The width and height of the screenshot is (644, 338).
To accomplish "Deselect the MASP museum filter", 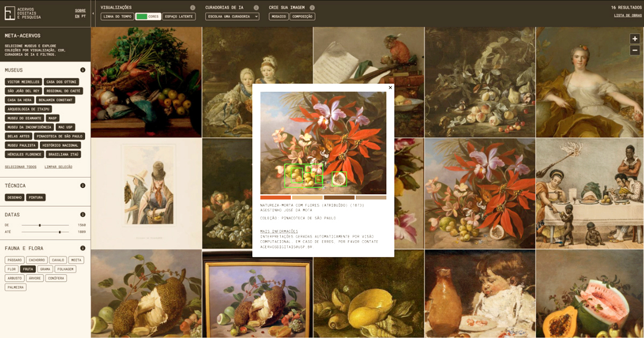I will click(x=52, y=118).
